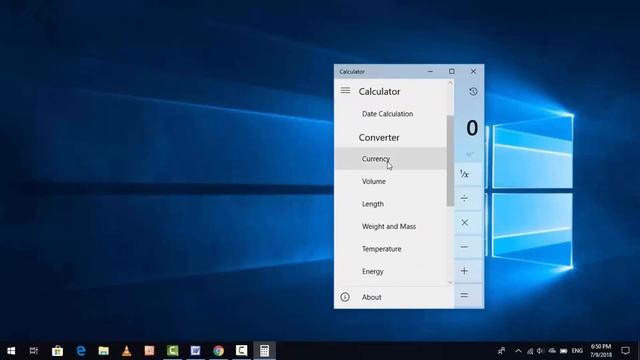The height and width of the screenshot is (360, 640).
Task: Maximize the Calculator window
Action: coord(452,71)
